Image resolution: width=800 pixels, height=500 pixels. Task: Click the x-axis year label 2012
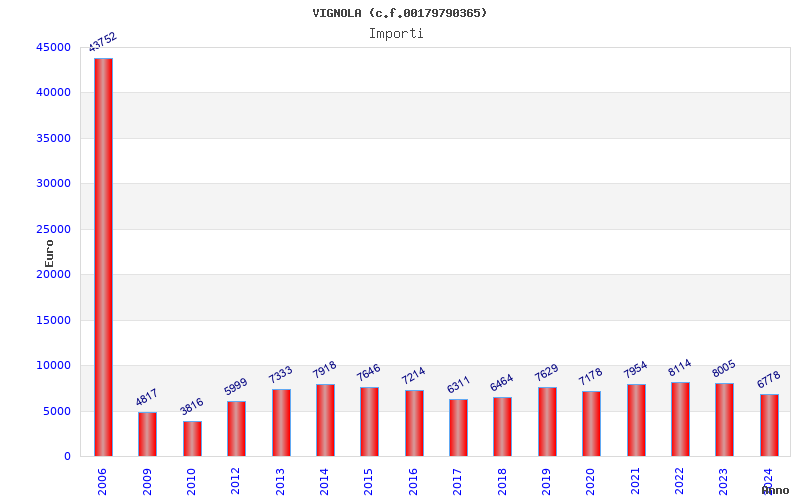point(236,482)
